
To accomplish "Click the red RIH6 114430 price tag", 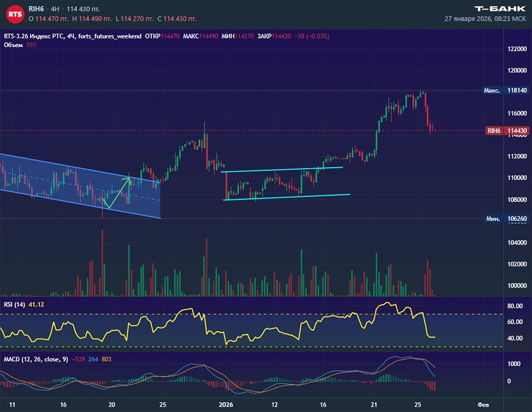I will (507, 130).
